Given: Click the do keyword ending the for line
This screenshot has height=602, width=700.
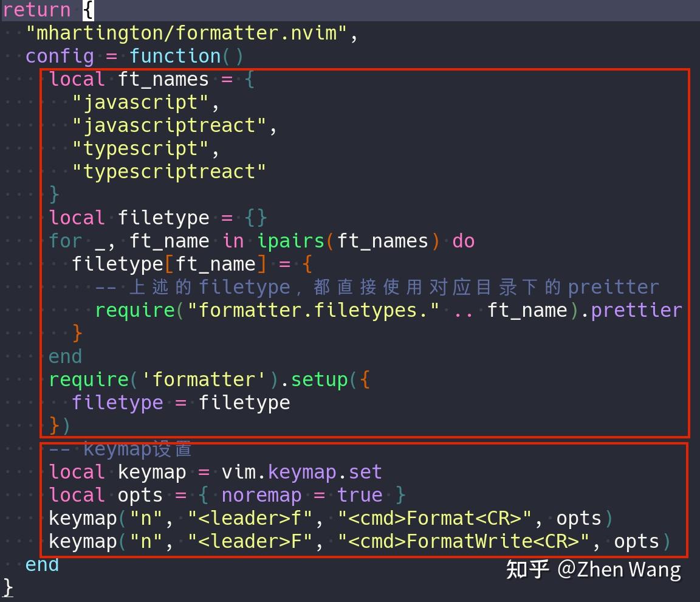Looking at the screenshot, I should 463,241.
